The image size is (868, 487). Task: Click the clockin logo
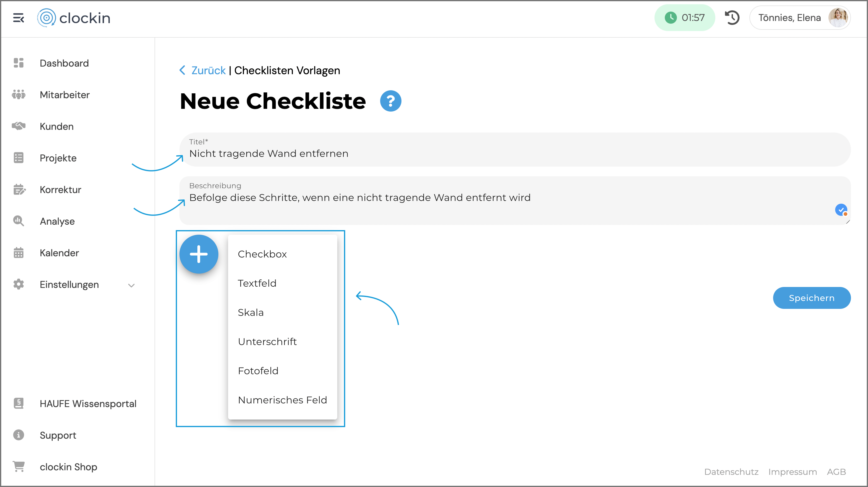point(74,18)
